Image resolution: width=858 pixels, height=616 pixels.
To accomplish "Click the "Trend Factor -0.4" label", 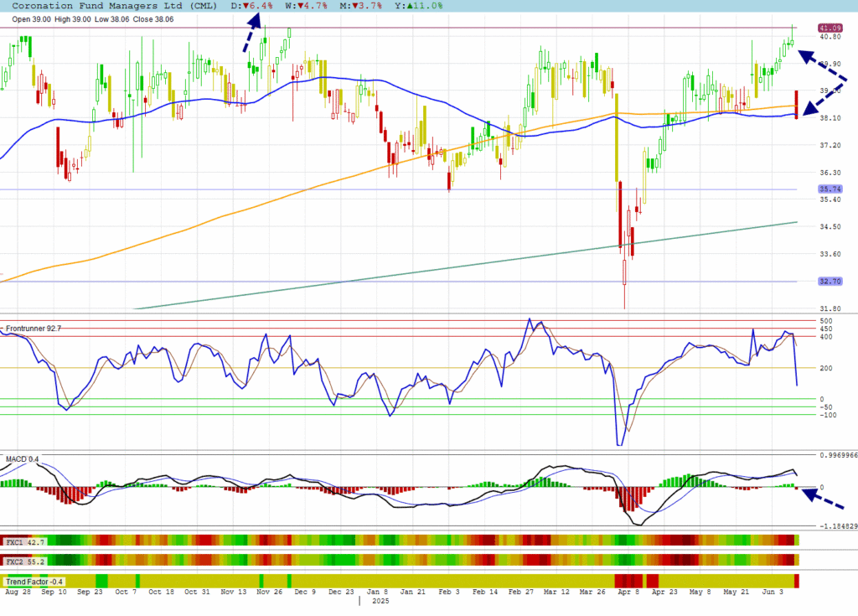I will (x=34, y=582).
